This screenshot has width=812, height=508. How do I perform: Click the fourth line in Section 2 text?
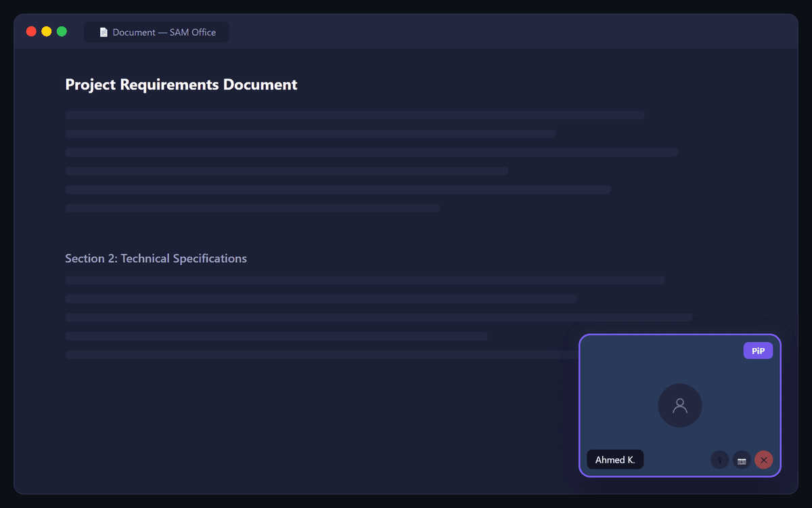click(x=276, y=336)
